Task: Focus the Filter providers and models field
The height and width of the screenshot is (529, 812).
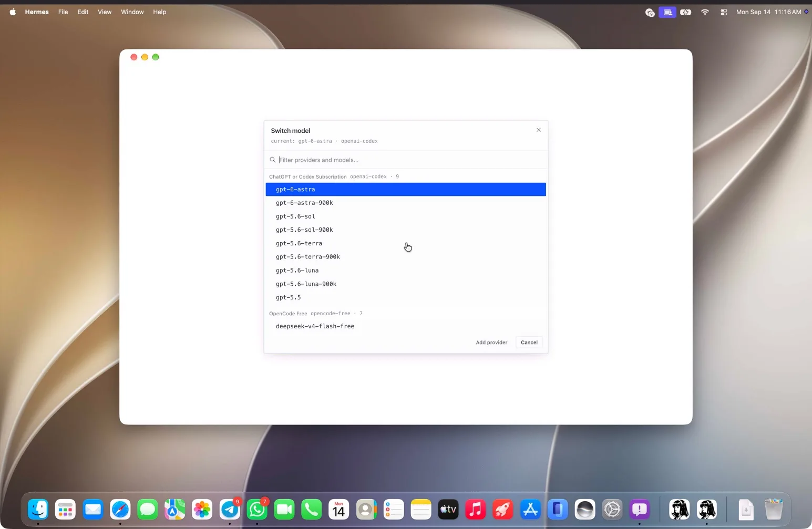Action: 406,160
